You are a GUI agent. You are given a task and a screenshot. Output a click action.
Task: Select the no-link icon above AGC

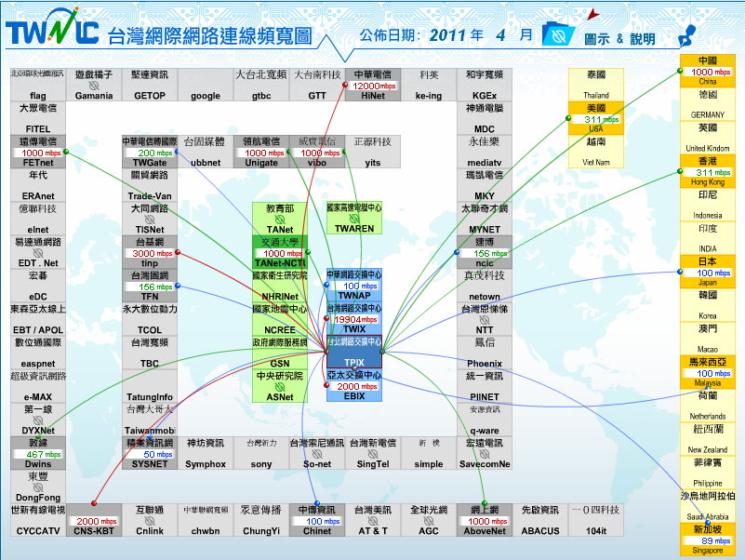click(x=429, y=521)
